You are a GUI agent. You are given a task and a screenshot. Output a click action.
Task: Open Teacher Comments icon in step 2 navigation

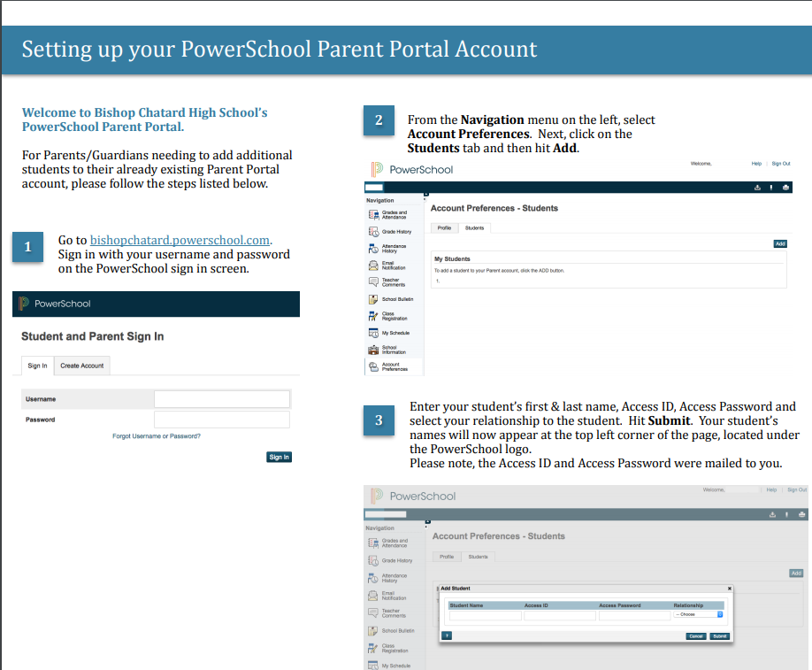coord(373,281)
